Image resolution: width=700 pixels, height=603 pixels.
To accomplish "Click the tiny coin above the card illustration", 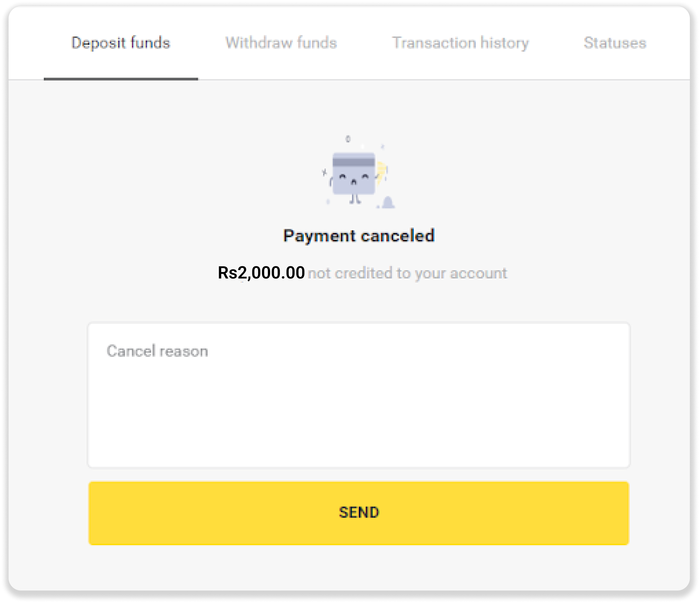I will pos(348,139).
